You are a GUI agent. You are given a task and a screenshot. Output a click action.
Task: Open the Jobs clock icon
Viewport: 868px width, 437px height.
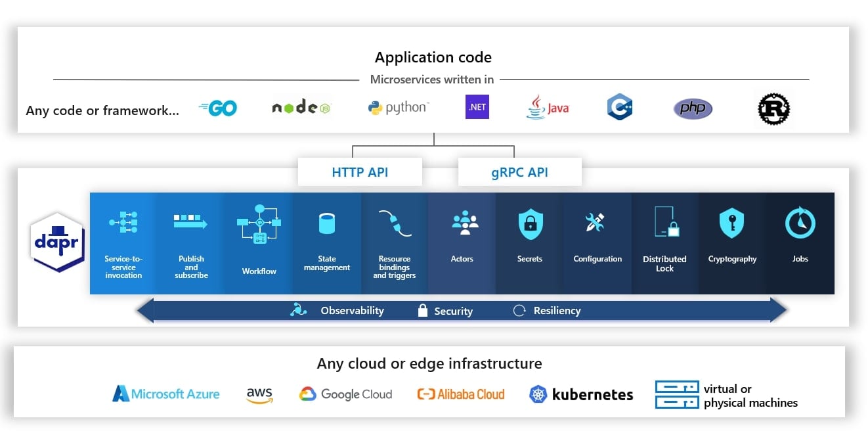(x=800, y=223)
